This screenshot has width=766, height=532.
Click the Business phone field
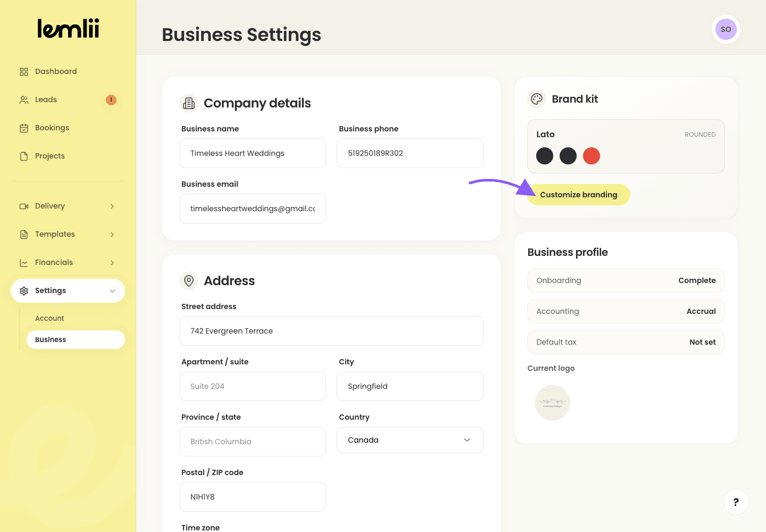click(410, 153)
